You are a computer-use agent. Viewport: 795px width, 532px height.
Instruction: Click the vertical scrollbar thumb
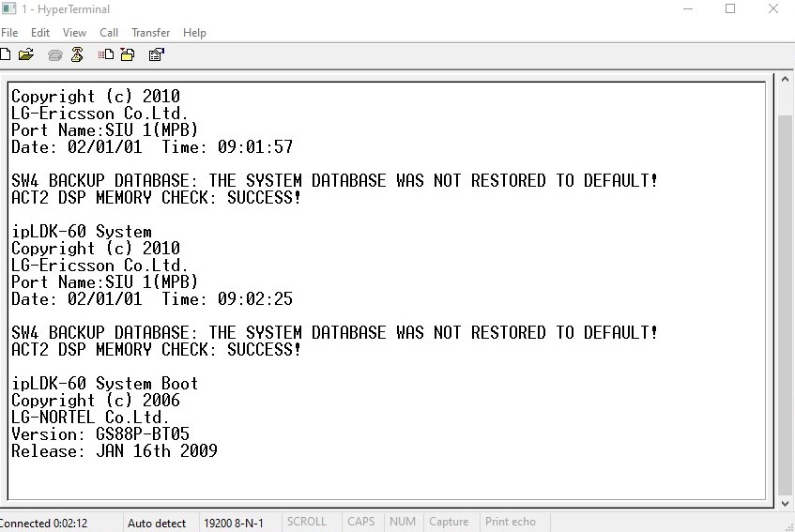[785, 306]
